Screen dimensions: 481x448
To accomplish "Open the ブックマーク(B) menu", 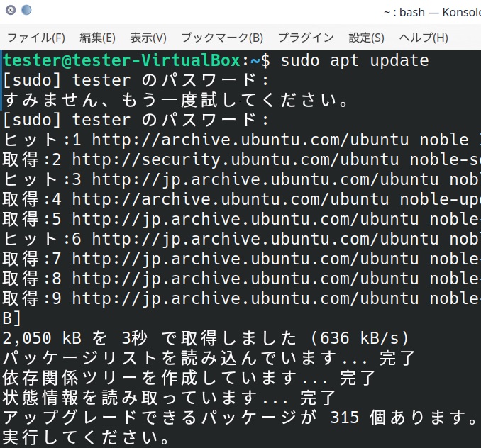I will point(222,38).
